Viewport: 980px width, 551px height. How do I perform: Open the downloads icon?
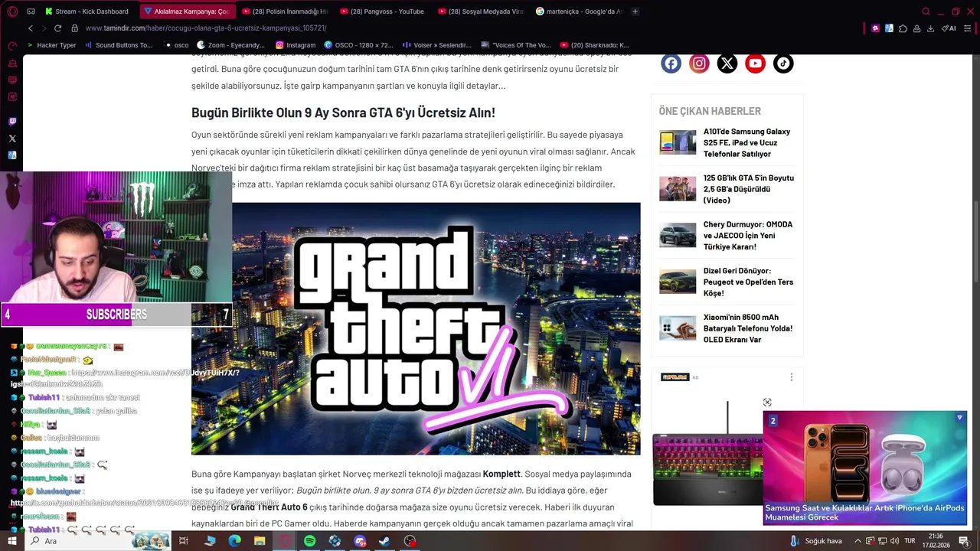click(930, 28)
